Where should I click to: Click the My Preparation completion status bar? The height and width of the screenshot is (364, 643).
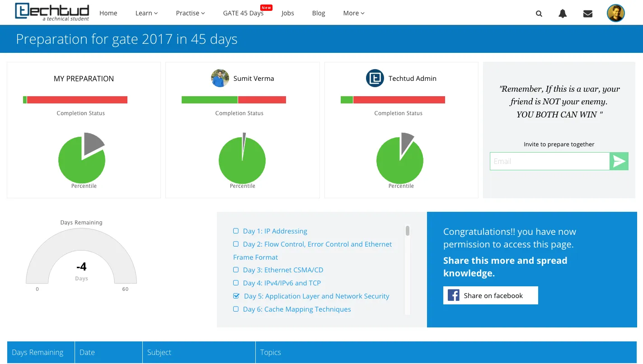click(x=75, y=100)
